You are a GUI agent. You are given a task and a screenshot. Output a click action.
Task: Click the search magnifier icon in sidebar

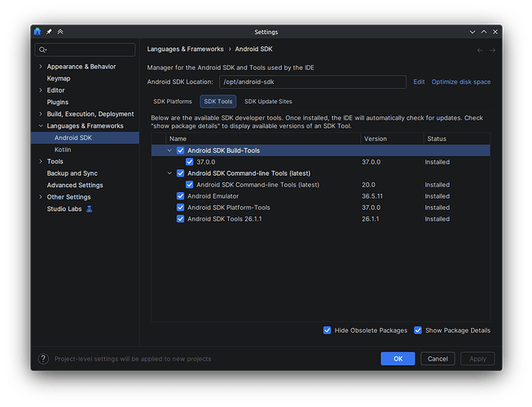[42, 50]
